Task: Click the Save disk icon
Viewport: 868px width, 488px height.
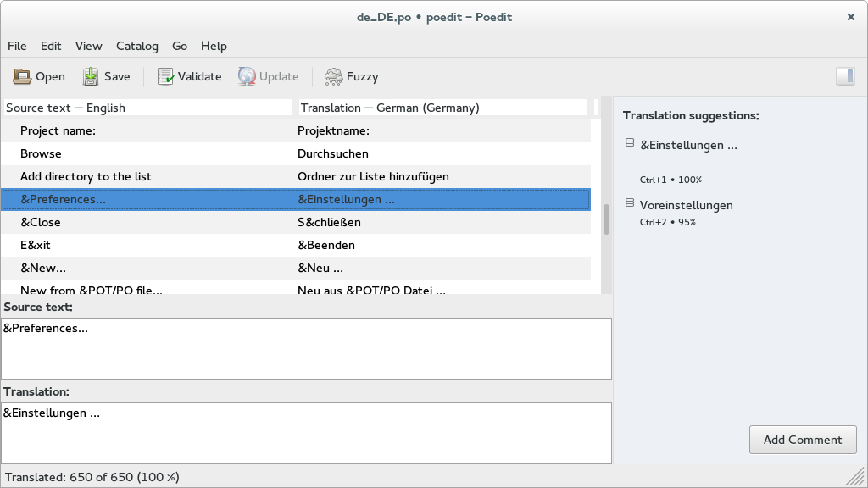Action: coord(91,77)
